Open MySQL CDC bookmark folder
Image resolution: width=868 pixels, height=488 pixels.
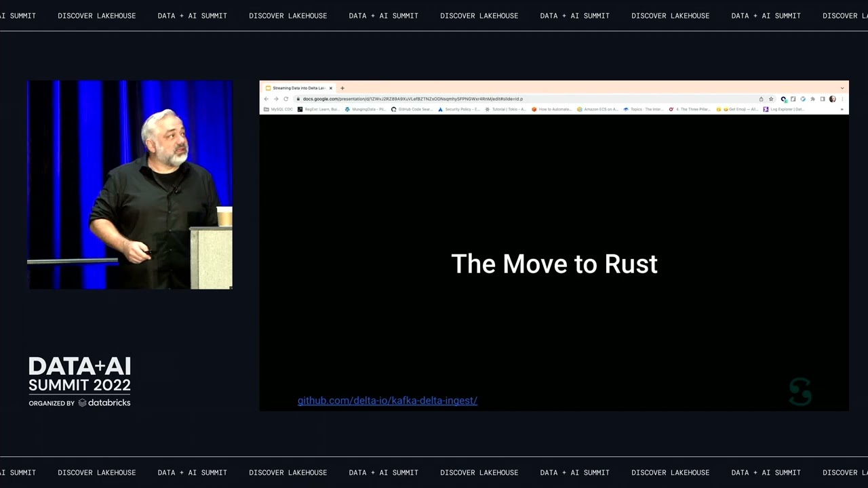[x=279, y=109]
